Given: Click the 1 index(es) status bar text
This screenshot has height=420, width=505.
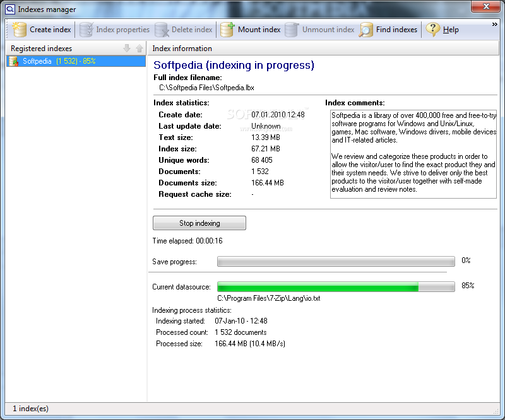Looking at the screenshot, I should click(x=30, y=409).
